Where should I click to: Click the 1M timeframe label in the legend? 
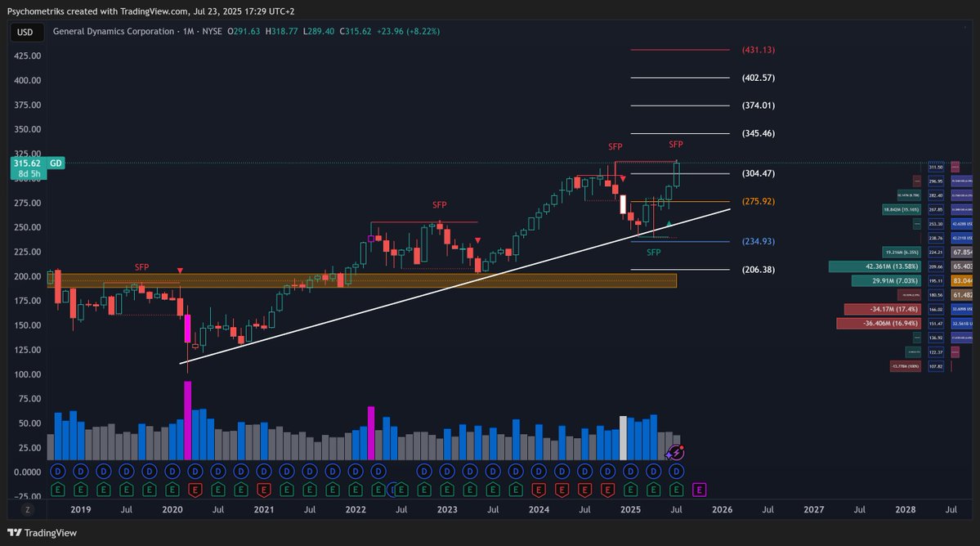coord(188,31)
